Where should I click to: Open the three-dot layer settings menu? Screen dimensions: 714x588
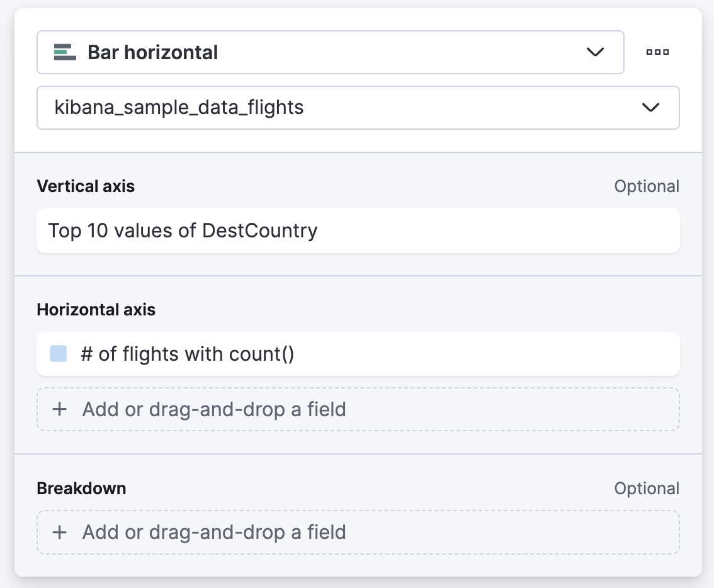click(657, 52)
